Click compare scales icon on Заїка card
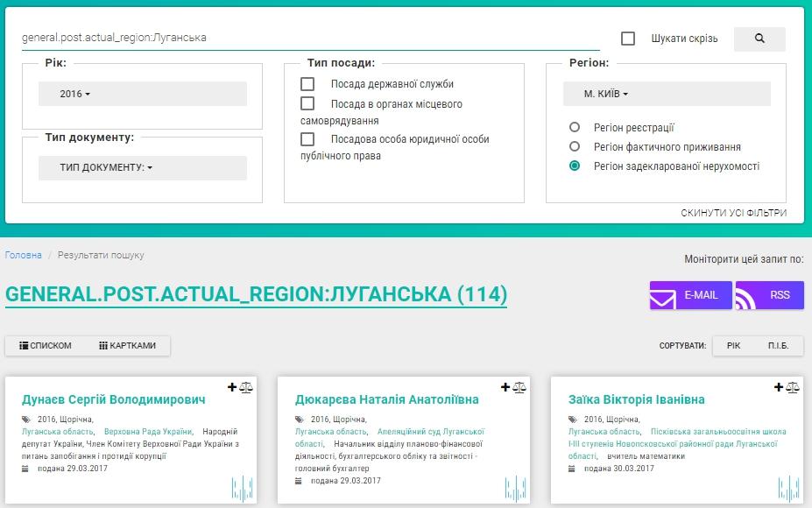 click(793, 387)
